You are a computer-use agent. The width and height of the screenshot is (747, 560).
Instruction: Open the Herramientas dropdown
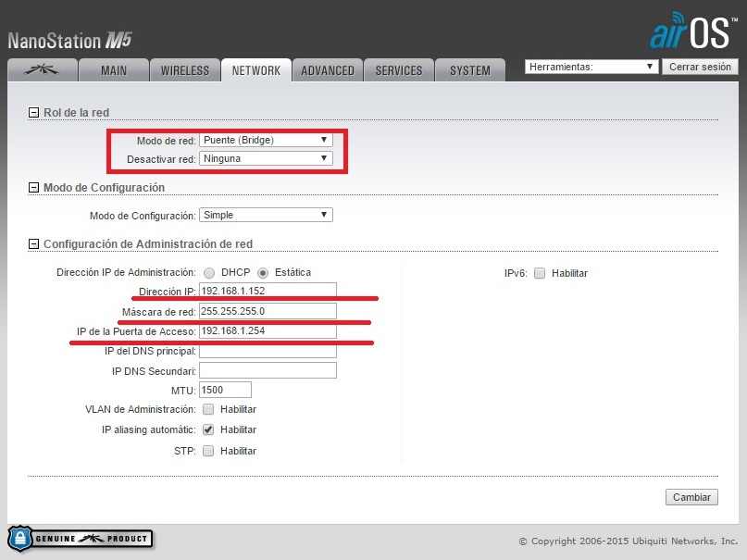(591, 67)
